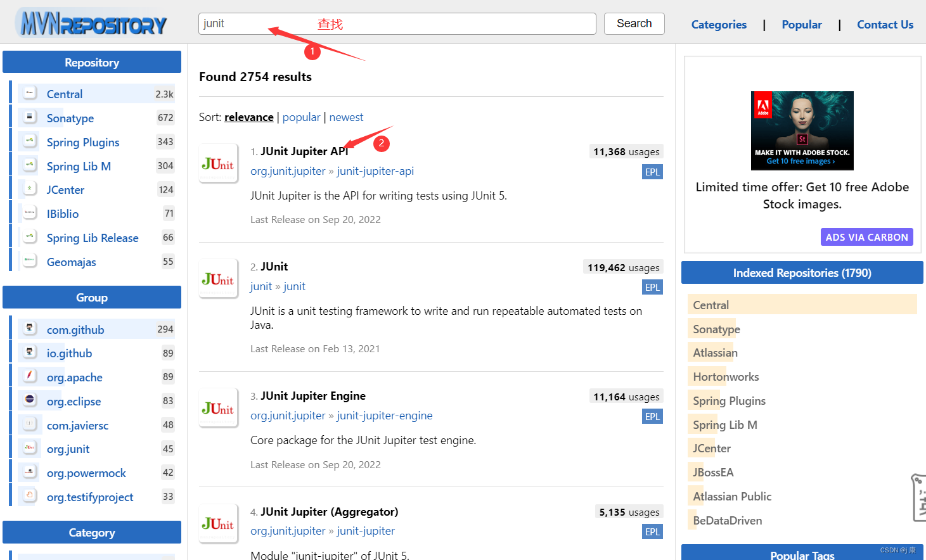Open the JUnit Jupiter API result
The width and height of the screenshot is (926, 560).
(x=304, y=151)
